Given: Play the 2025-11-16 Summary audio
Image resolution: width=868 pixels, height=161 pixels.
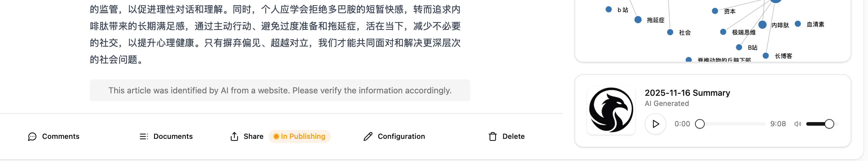Looking at the screenshot, I should (x=655, y=124).
